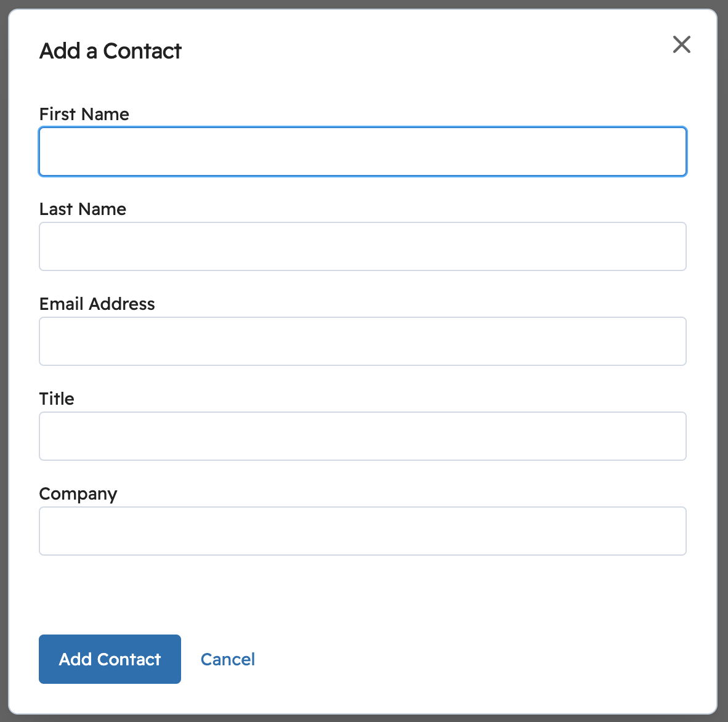Click the Email Address label

coord(97,304)
